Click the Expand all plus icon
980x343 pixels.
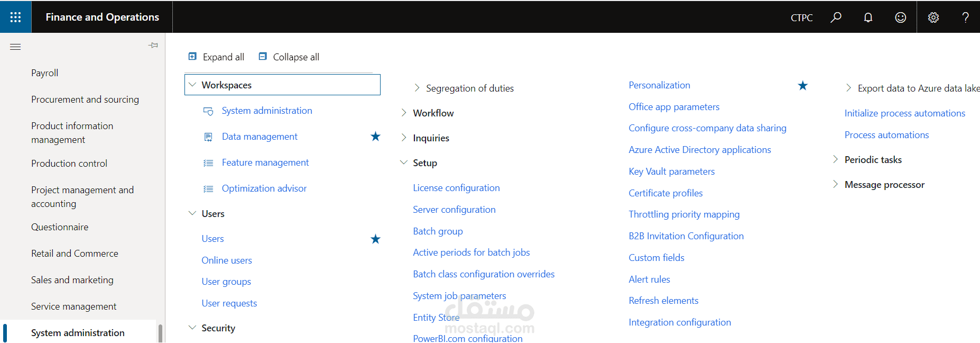[x=193, y=56]
